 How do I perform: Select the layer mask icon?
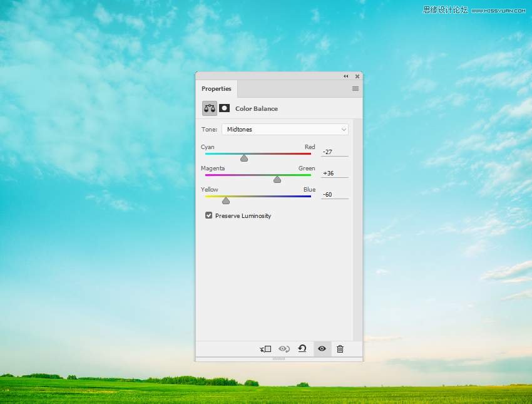[224, 108]
